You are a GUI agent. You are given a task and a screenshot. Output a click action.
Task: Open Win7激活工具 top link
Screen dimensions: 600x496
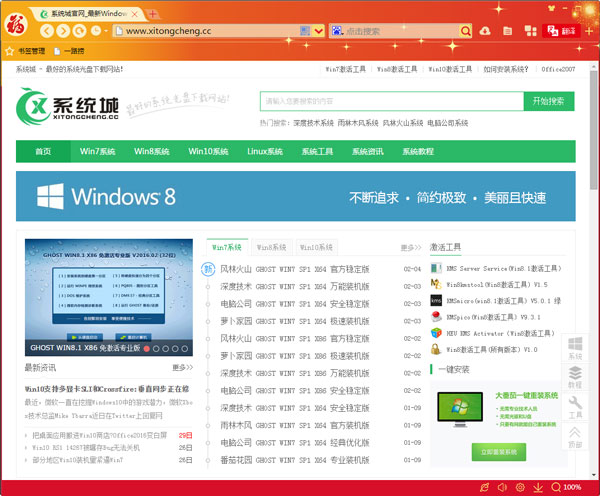tap(346, 69)
